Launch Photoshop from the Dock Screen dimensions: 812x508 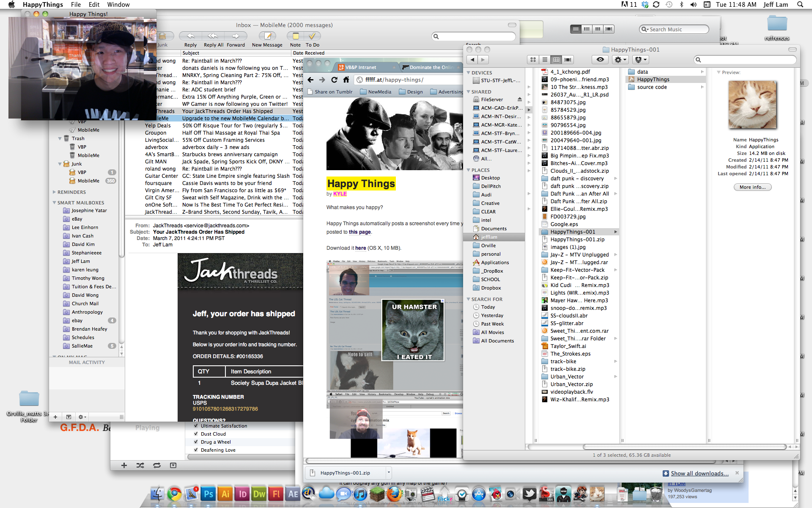click(208, 494)
